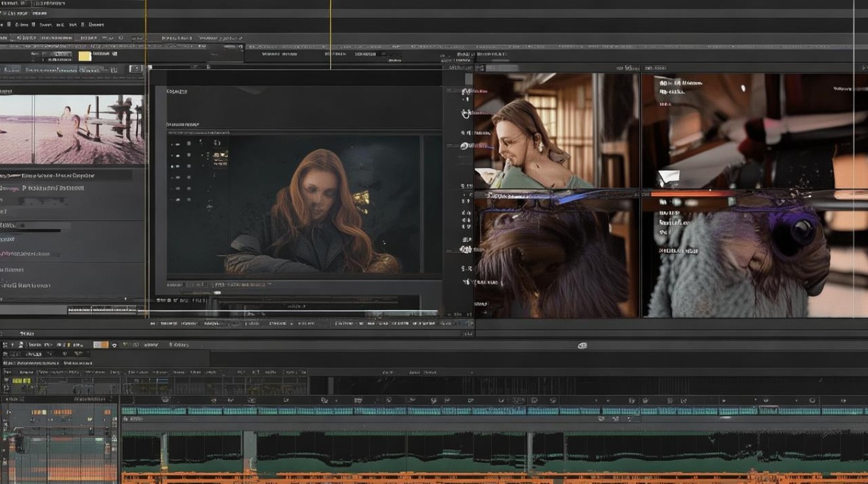Click the small square button beside the left panel tabs
Screen dimensions: 868x484
[x=136, y=69]
